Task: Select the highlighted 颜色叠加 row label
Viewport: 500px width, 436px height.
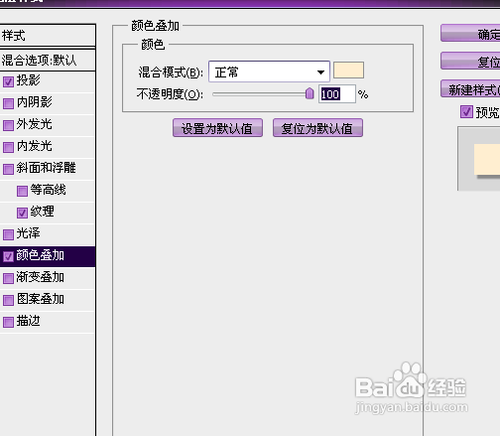Action: 40,255
